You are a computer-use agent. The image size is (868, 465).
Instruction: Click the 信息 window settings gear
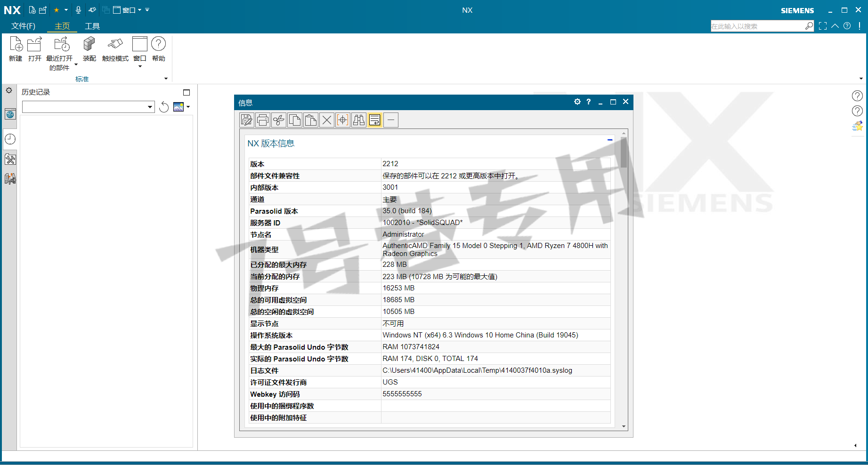[x=577, y=102]
